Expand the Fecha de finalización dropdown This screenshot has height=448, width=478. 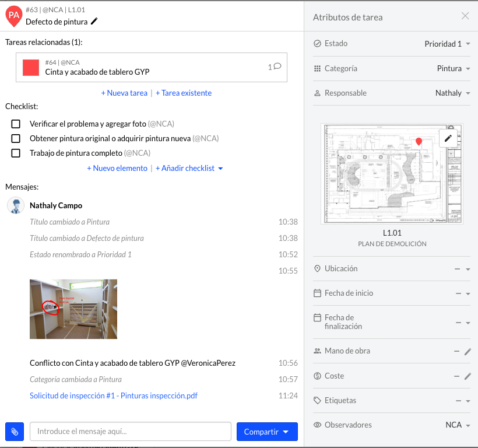click(x=468, y=323)
